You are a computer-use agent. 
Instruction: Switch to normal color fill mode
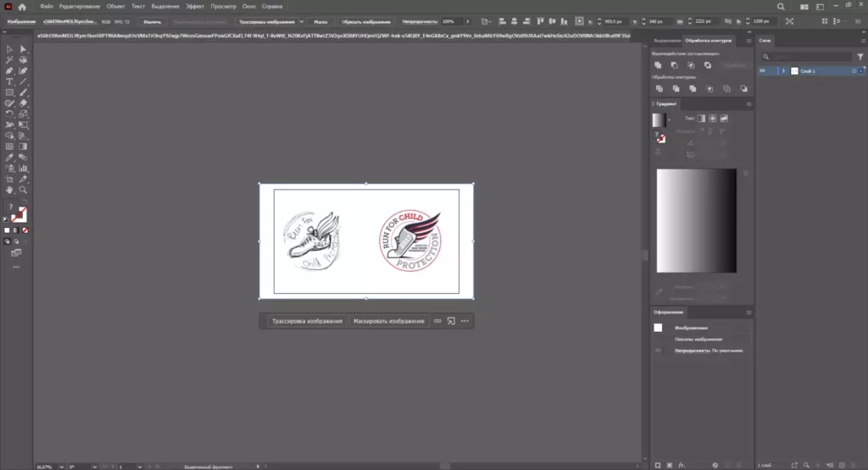(7, 230)
